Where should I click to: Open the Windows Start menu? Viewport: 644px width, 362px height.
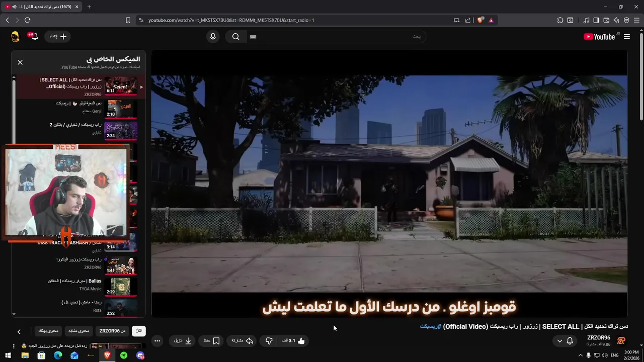point(8,355)
